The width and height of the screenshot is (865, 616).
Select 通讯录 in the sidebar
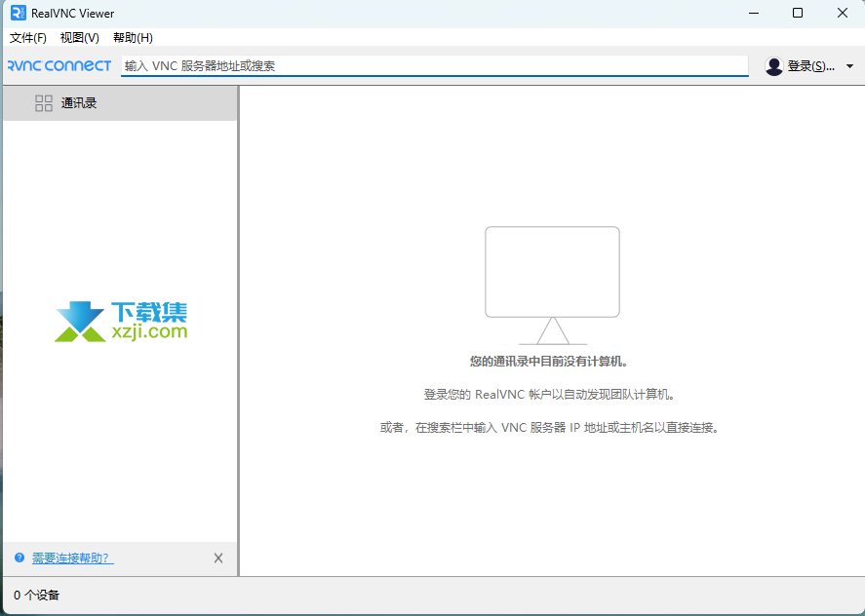click(120, 103)
